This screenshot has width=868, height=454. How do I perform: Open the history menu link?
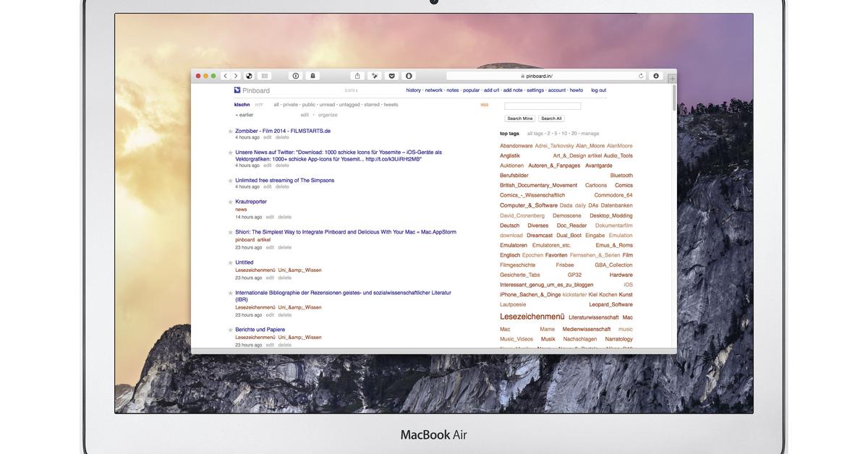point(414,90)
